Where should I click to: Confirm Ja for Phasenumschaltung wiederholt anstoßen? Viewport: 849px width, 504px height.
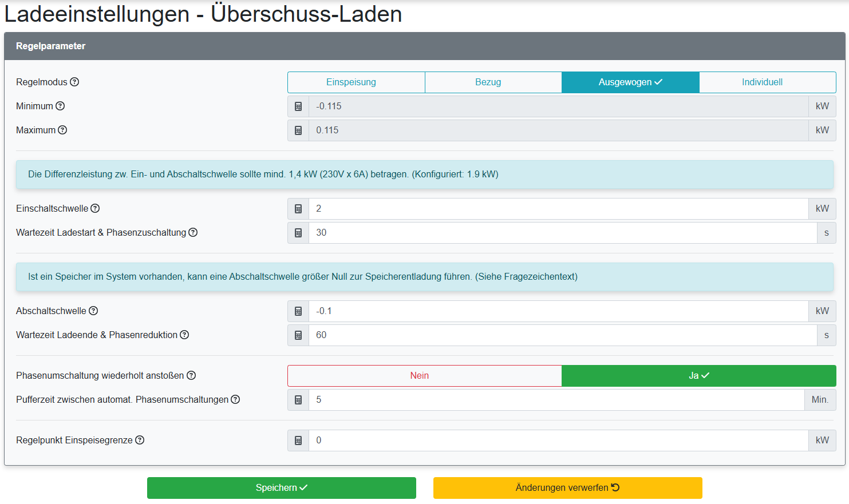(x=699, y=375)
